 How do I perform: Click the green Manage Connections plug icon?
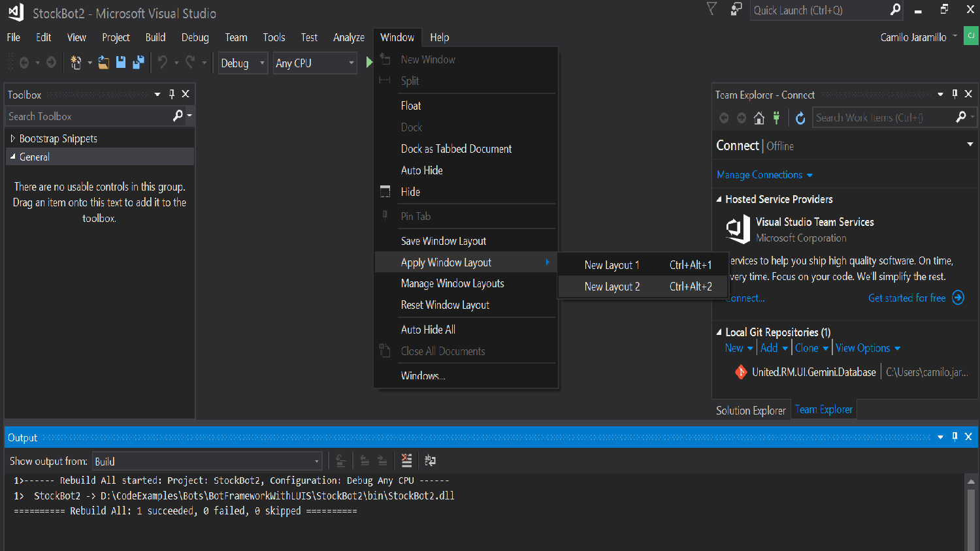(x=776, y=118)
